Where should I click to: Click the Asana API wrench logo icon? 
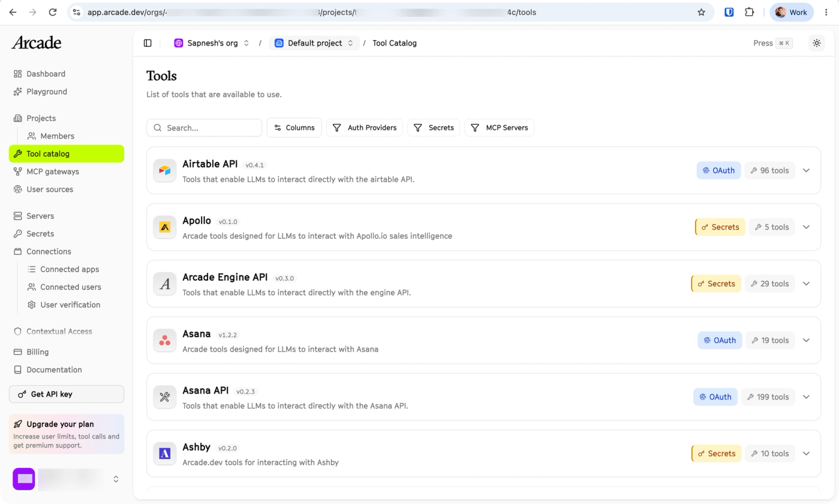[165, 397]
